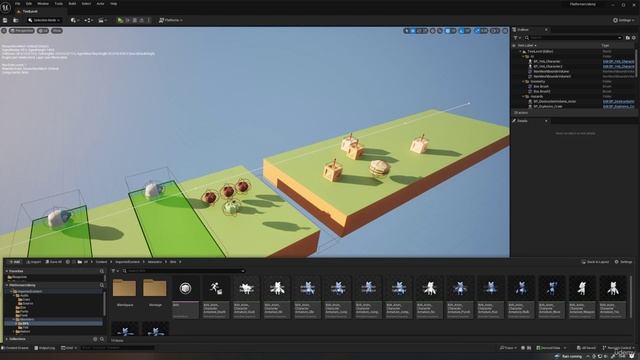This screenshot has width=640, height=360.
Task: Click the Save current level icon
Action: (5, 20)
